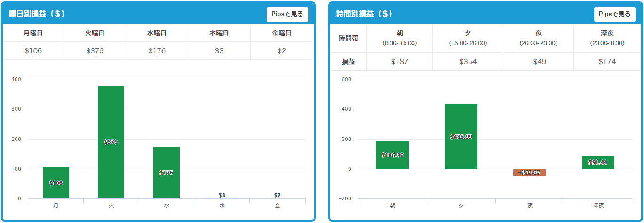Click the -200 y-axis value in time chart
The image size is (644, 223).
point(344,198)
